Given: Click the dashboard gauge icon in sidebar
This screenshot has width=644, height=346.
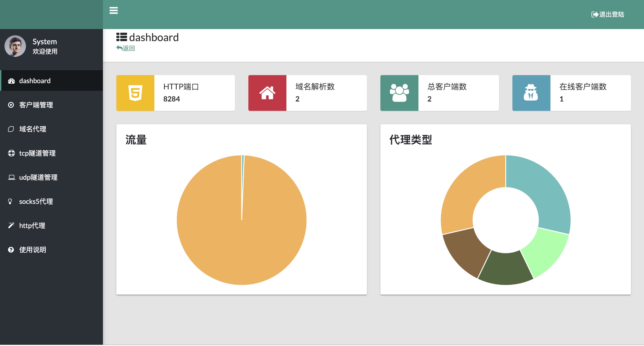Looking at the screenshot, I should pyautogui.click(x=11, y=81).
